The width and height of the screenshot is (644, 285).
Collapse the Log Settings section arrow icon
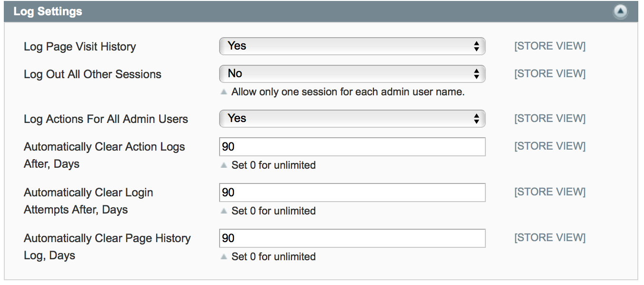point(620,12)
